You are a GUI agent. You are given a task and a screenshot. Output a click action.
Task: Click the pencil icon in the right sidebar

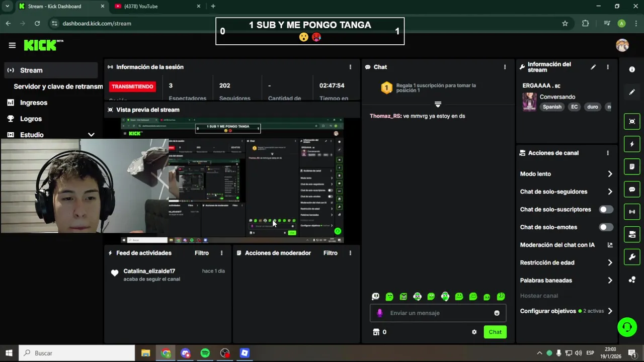pyautogui.click(x=632, y=92)
